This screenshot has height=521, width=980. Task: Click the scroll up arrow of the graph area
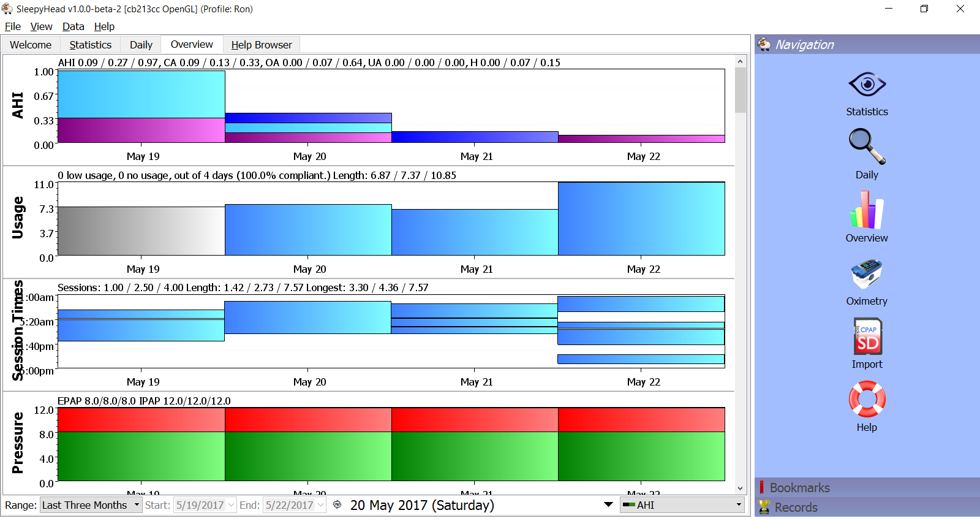(x=740, y=61)
